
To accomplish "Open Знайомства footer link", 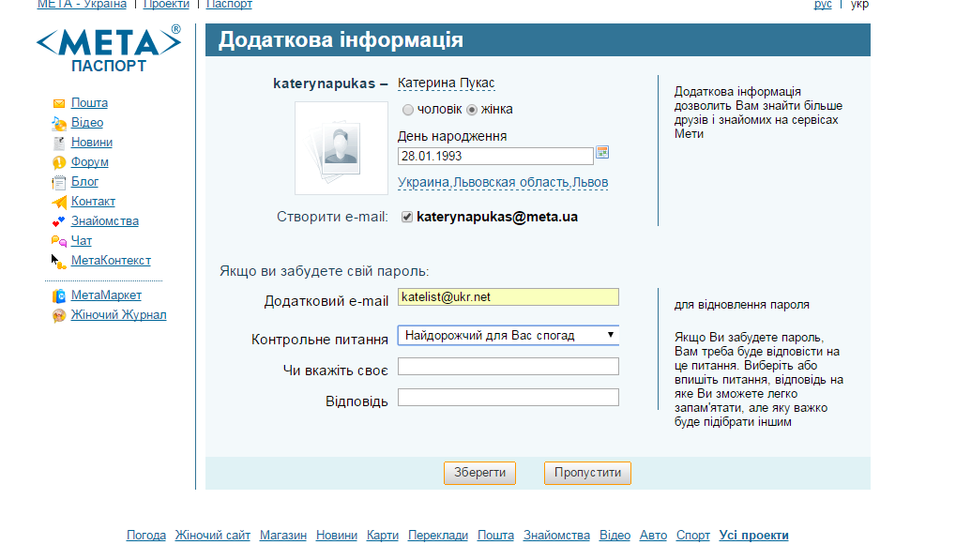I will click(556, 535).
